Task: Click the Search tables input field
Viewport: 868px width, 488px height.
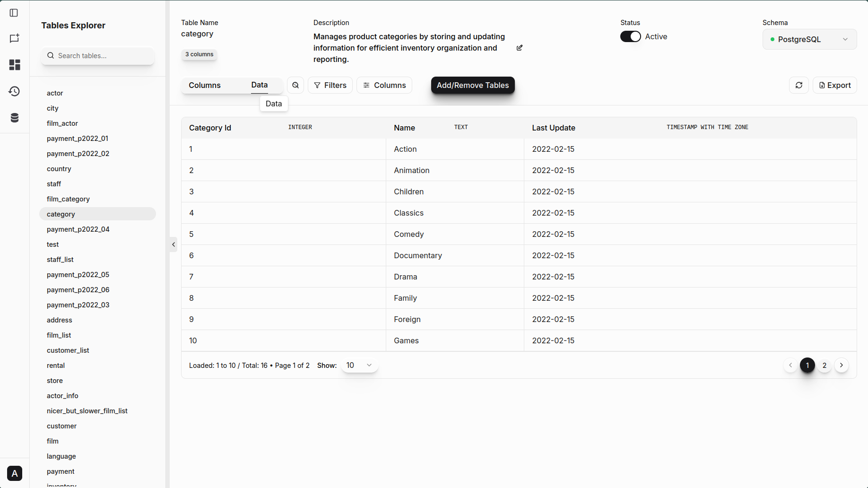Action: [98, 55]
